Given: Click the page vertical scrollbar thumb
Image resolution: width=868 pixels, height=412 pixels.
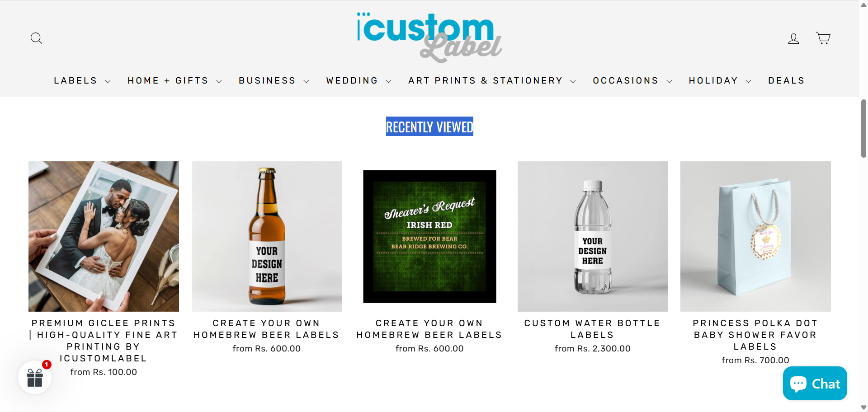Looking at the screenshot, I should pyautogui.click(x=863, y=128).
